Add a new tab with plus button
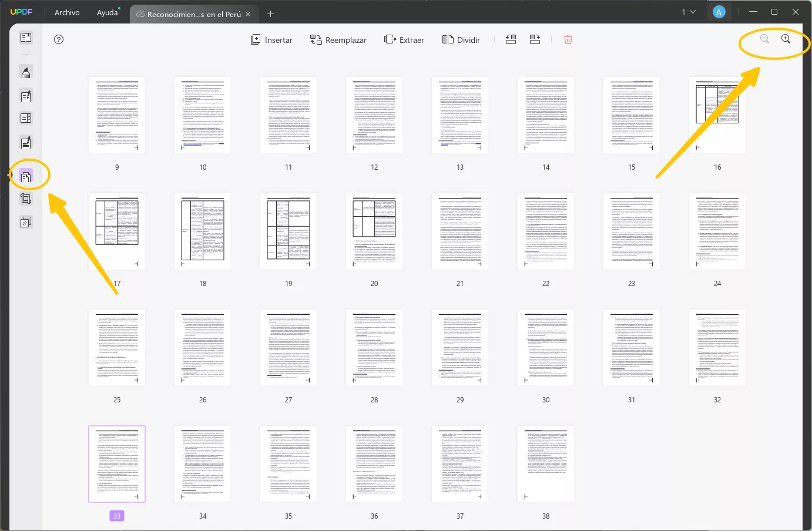Viewport: 812px width, 531px height. coord(270,14)
